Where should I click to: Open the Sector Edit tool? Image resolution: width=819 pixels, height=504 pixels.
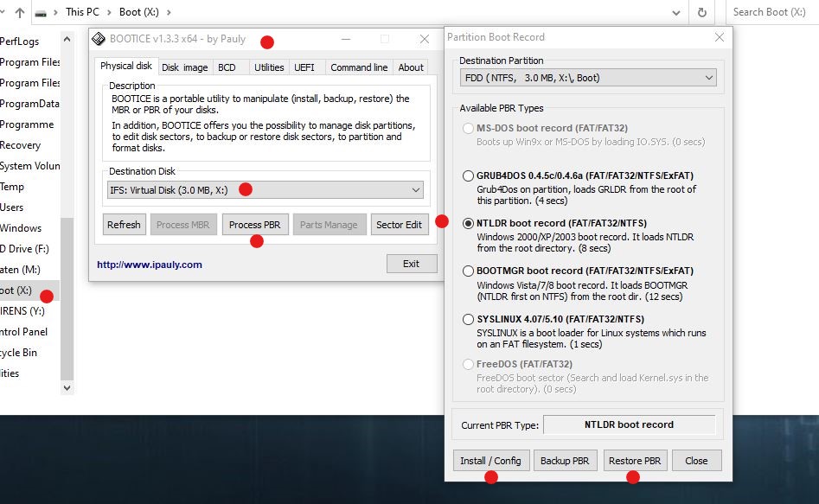click(x=399, y=225)
